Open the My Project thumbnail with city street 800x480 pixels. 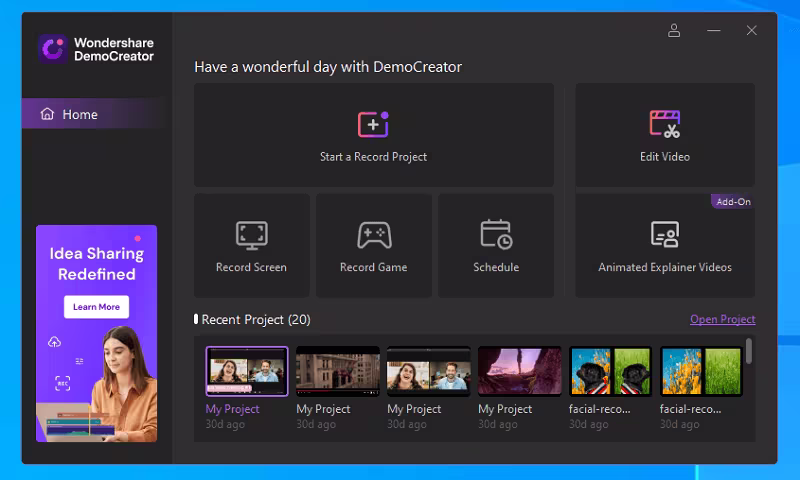[x=338, y=371]
